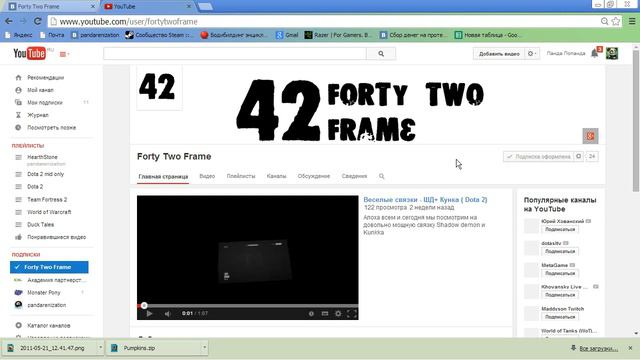This screenshot has height=360, width=640.
Task: Open Мои подписки in the sidebar
Action: tap(44, 102)
